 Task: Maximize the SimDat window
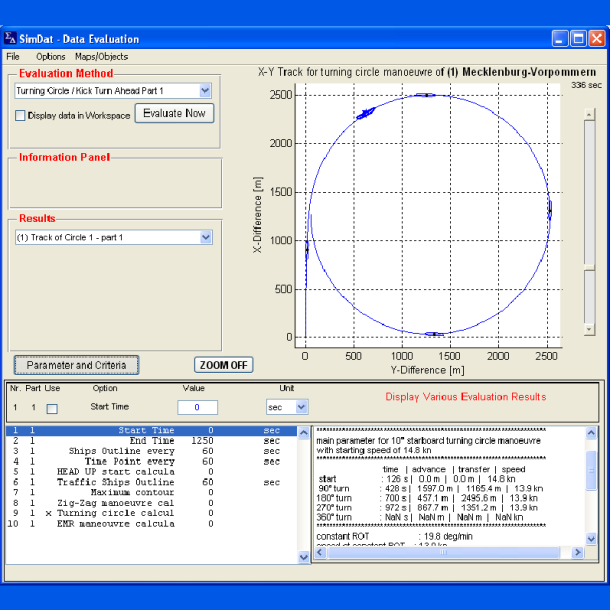[577, 38]
